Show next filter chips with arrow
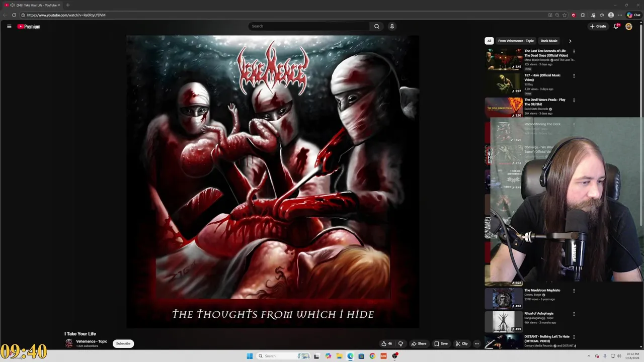 tap(570, 41)
